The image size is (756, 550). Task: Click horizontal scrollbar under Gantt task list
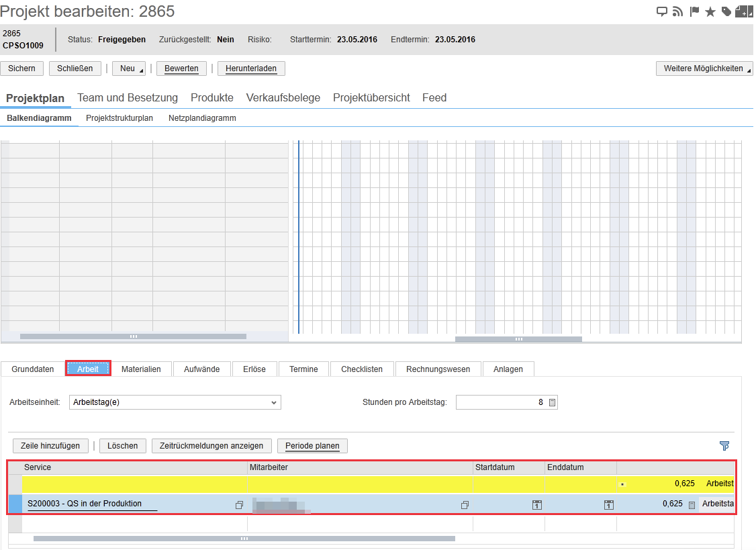click(x=133, y=336)
